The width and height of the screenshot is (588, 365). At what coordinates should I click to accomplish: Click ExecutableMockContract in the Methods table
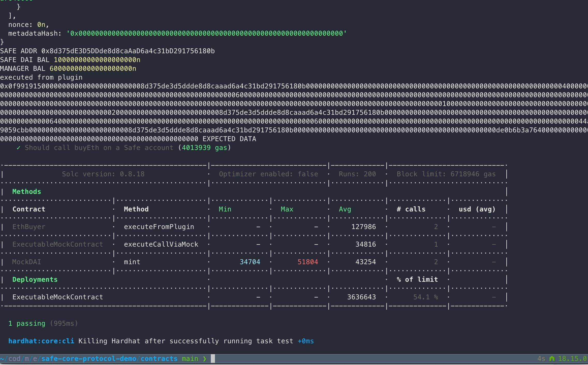pos(58,244)
